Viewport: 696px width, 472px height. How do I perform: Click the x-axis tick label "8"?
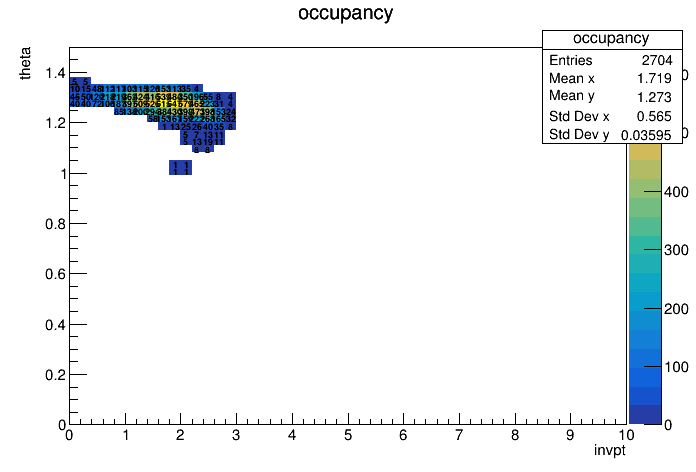[x=514, y=435]
